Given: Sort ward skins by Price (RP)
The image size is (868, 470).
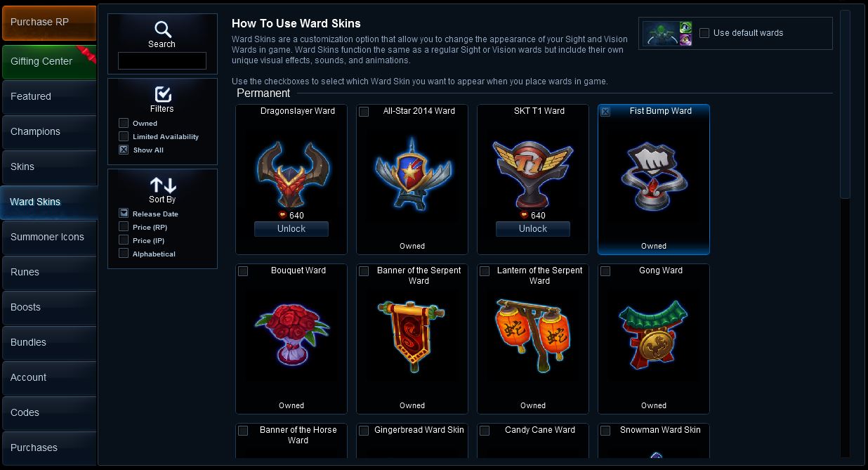Looking at the screenshot, I should point(124,227).
